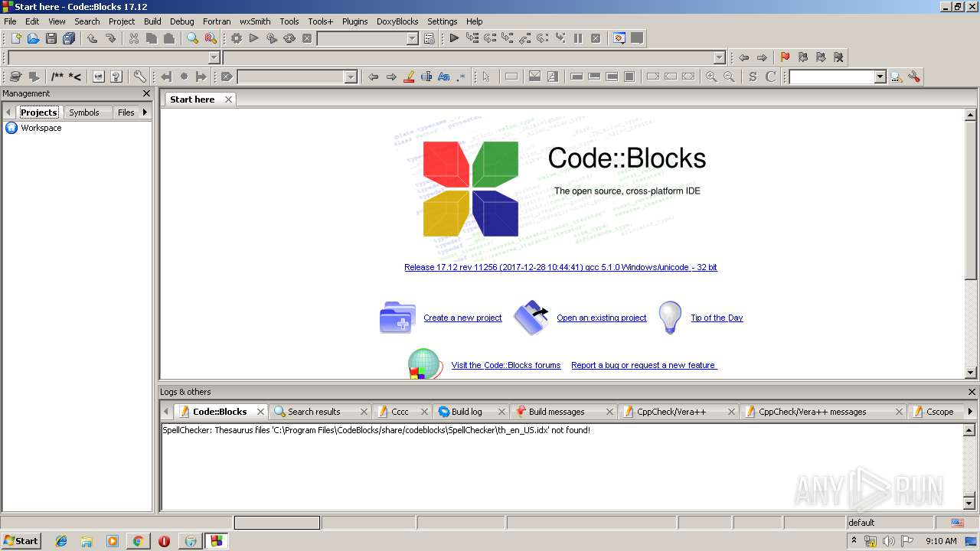Open the search box dropdown arrow
The image size is (980, 551).
coord(880,77)
